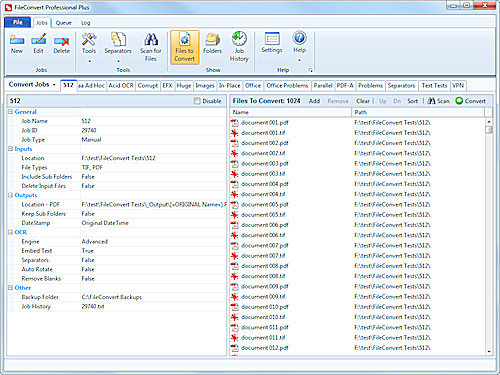500x375 pixels.
Task: Click the file list scroll down arrow
Action: [489, 351]
